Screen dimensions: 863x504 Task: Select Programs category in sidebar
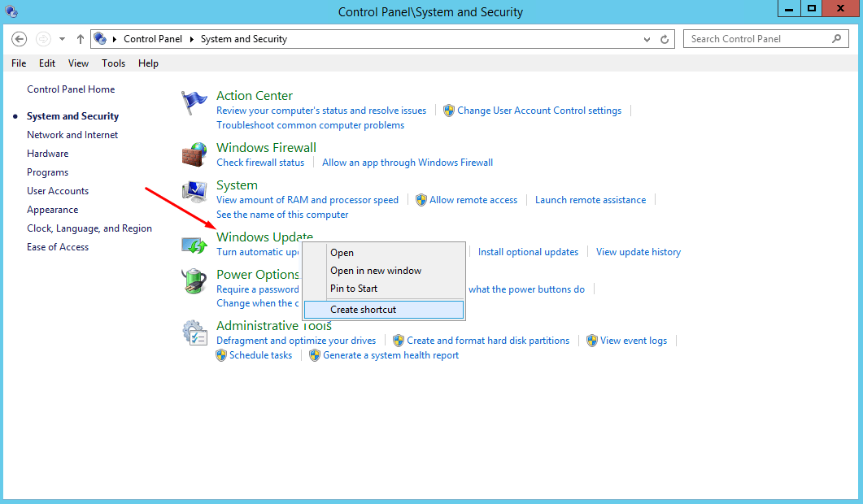click(x=48, y=172)
